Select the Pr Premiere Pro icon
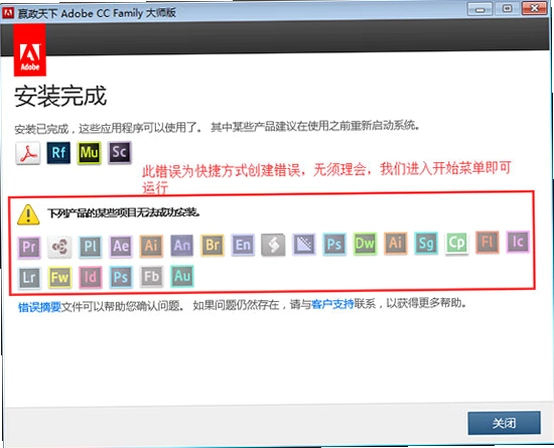The width and height of the screenshot is (554, 448). (29, 247)
